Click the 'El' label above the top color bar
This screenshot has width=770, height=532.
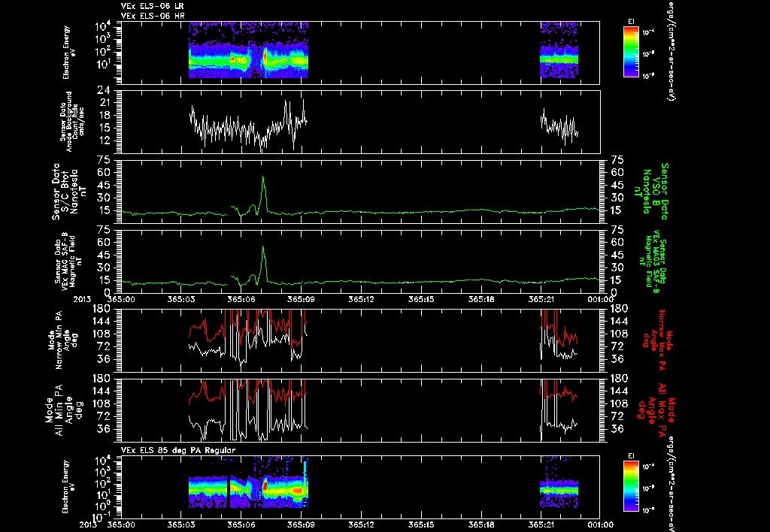(631, 22)
